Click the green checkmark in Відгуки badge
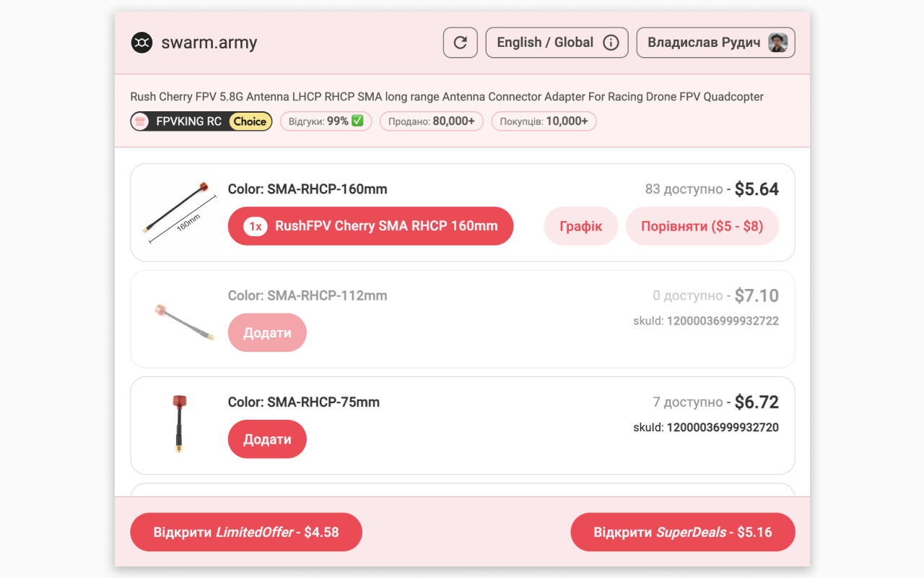 (357, 121)
